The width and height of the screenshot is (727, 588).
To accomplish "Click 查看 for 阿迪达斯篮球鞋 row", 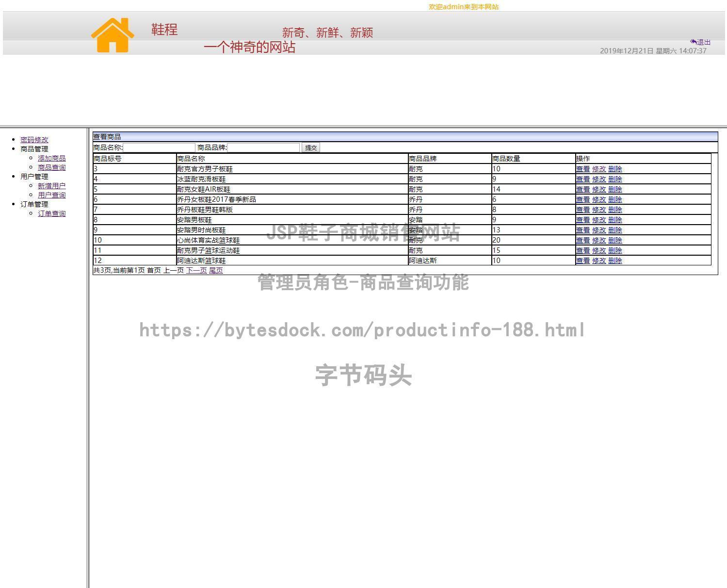I will (583, 261).
